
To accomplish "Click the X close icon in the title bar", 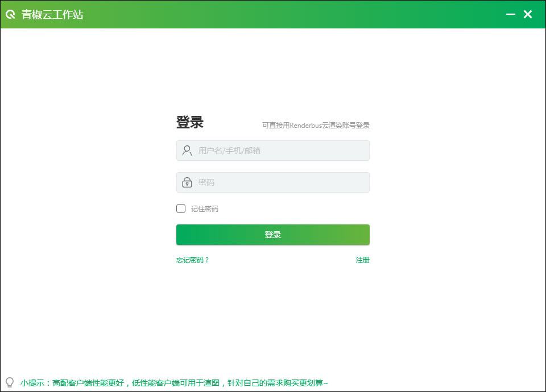I will pyautogui.click(x=527, y=14).
